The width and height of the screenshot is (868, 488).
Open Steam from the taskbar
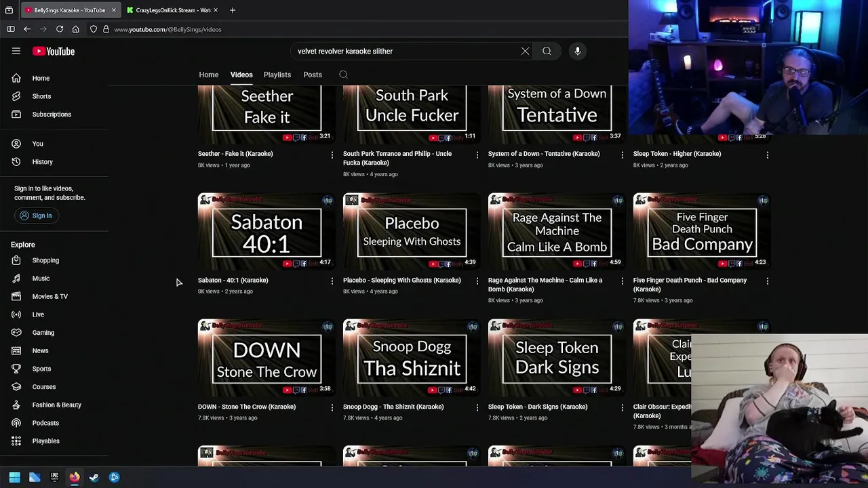94,477
